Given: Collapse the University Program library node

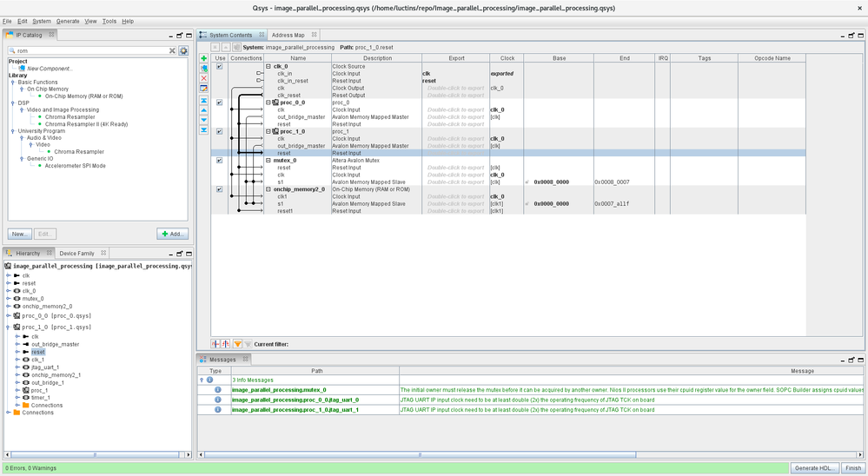Looking at the screenshot, I should click(x=13, y=131).
